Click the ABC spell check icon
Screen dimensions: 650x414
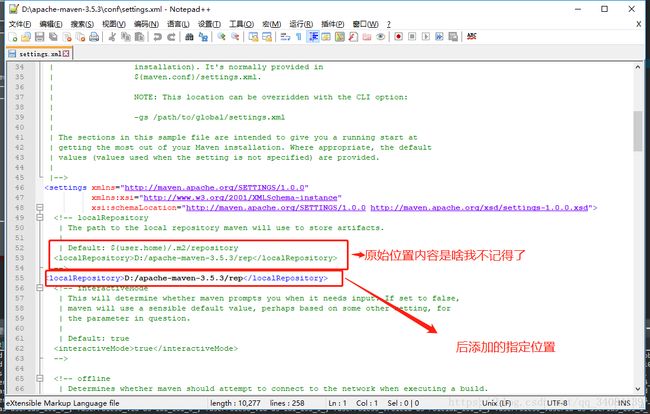(471, 37)
